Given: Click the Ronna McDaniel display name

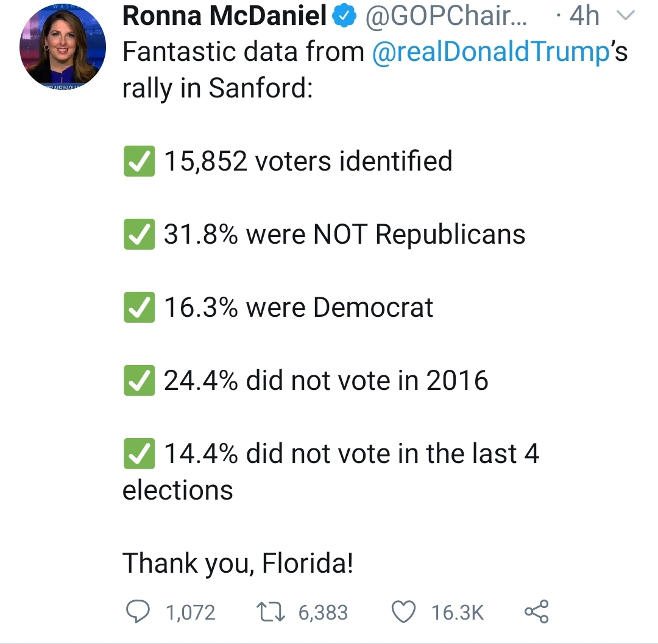Looking at the screenshot, I should point(224,16).
